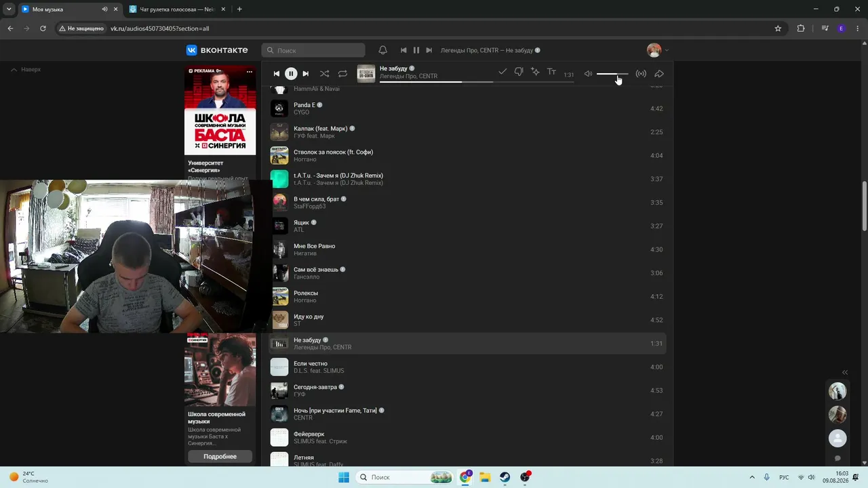Reload the page in browser
Viewport: 868px width, 488px height.
(x=43, y=28)
